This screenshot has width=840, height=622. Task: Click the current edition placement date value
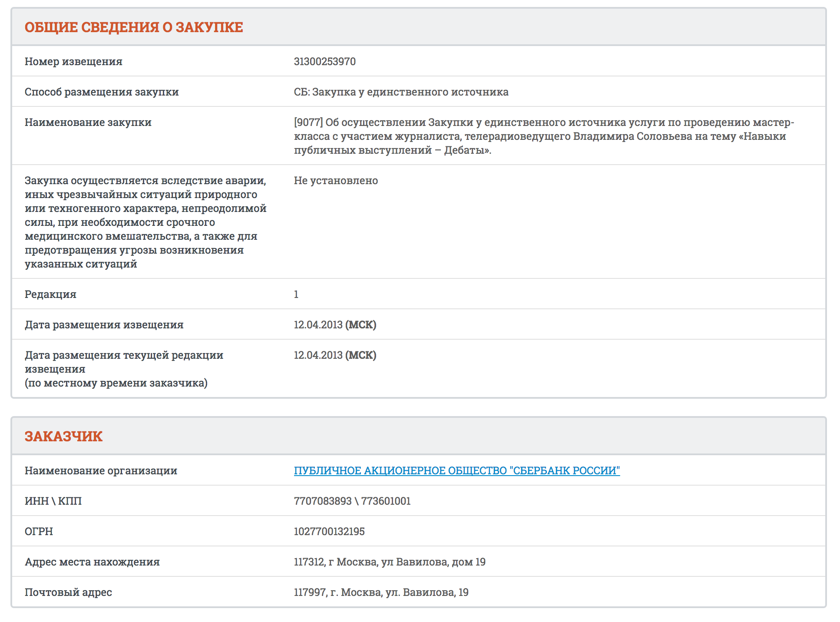point(335,355)
